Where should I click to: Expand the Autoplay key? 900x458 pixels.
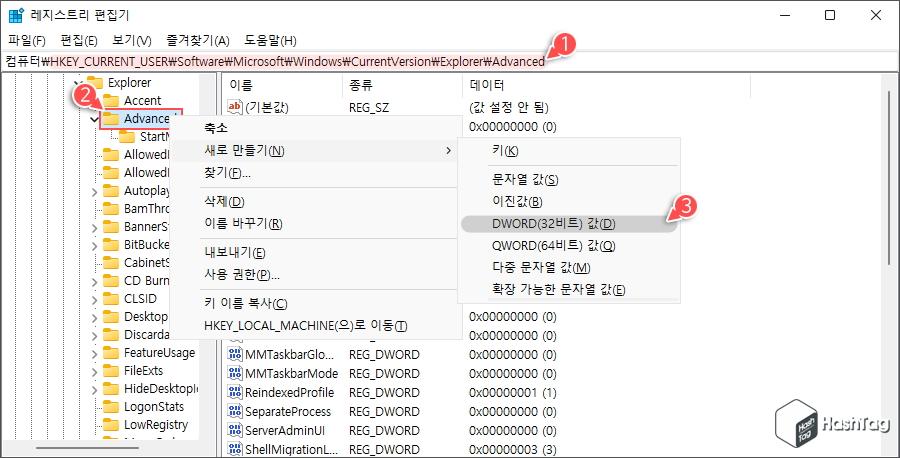click(95, 192)
